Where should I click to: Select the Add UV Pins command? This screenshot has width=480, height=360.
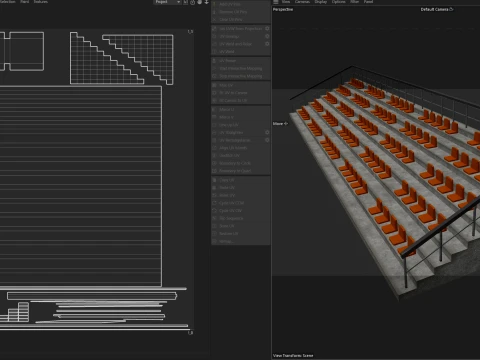[241, 4]
